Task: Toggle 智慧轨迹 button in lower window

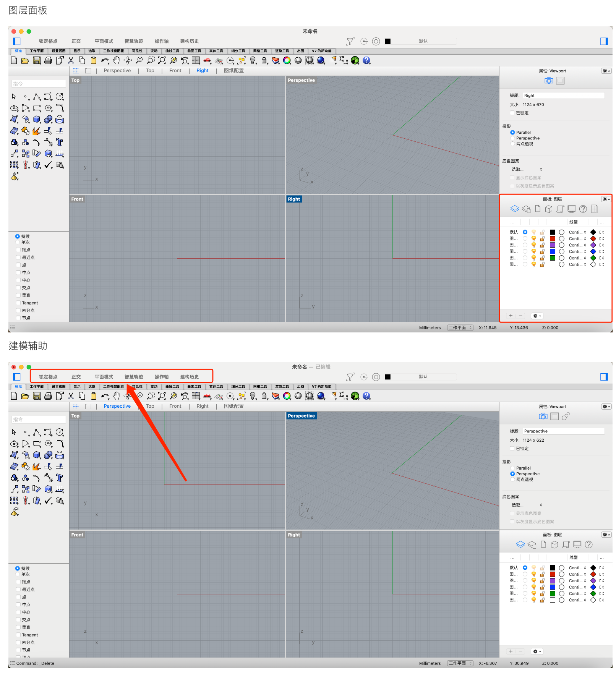Action: (x=134, y=377)
